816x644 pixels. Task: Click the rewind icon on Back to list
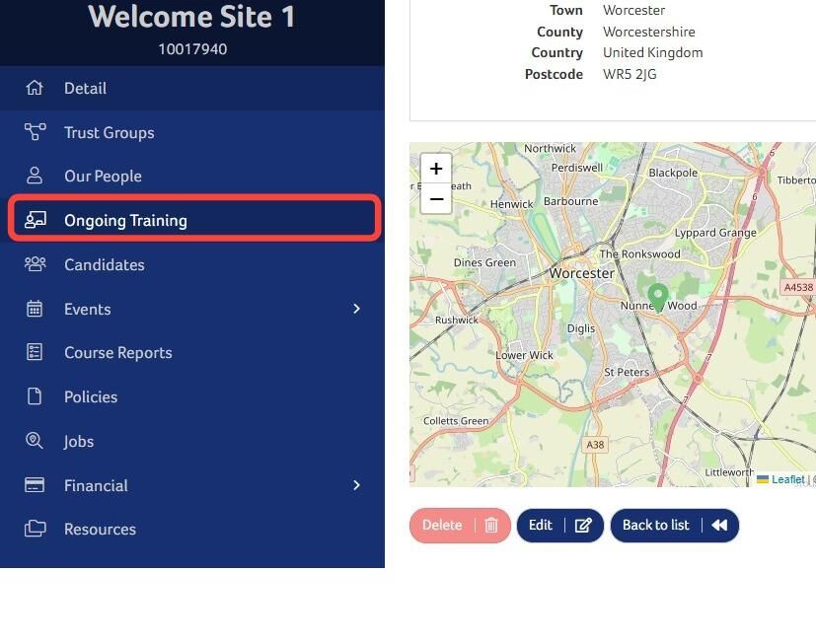coord(719,526)
